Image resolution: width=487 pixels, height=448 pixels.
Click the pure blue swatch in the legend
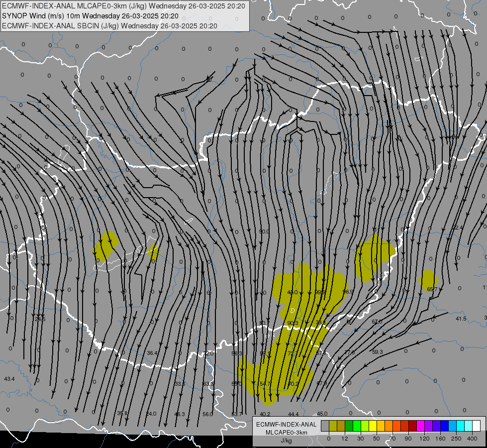point(445,426)
